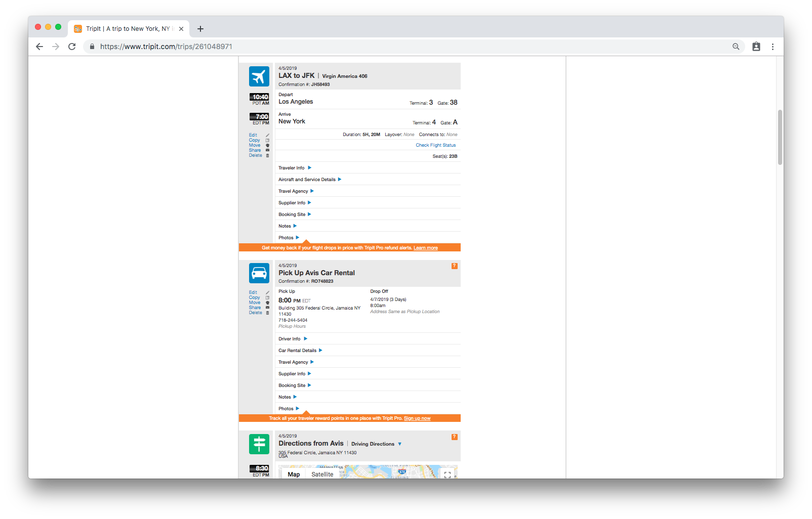Click the Check Flight Status link
Viewport: 812px width, 519px height.
click(436, 145)
